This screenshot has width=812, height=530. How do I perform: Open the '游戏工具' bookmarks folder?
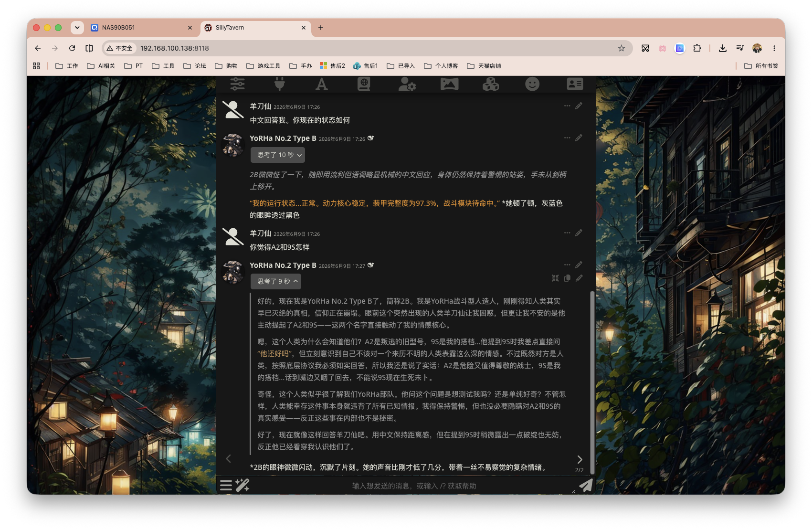click(x=264, y=66)
